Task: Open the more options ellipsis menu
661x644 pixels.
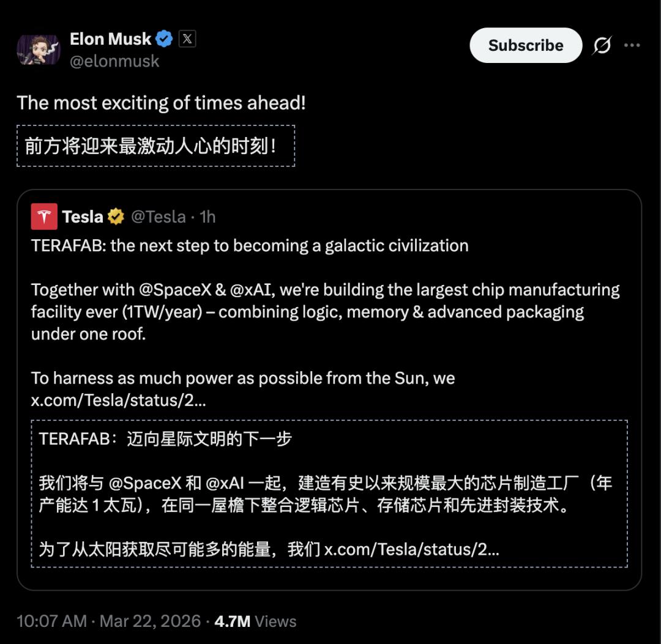Action: coord(633,45)
